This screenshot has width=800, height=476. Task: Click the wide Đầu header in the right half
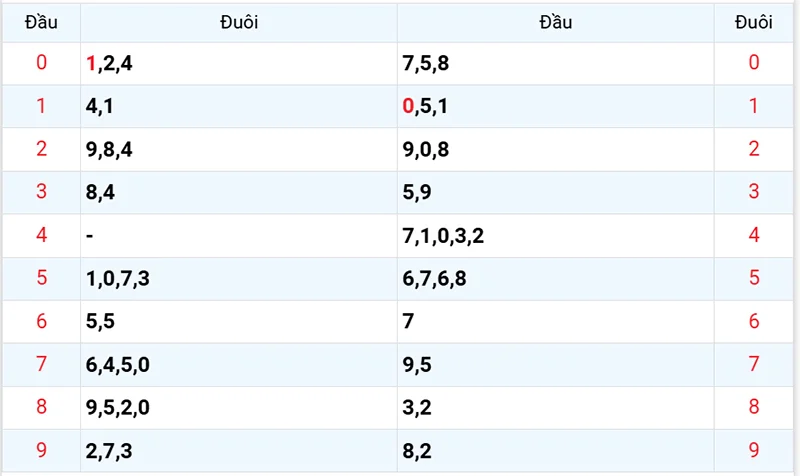pos(555,22)
